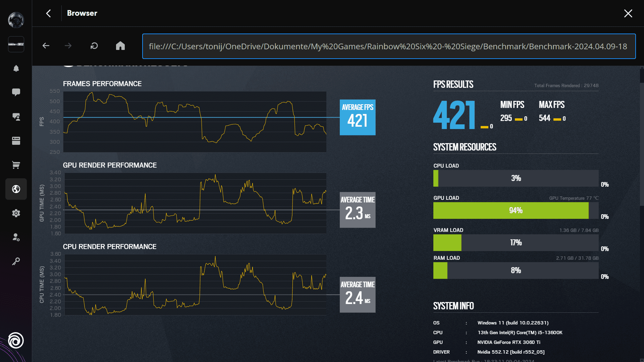The height and width of the screenshot is (362, 644).
Task: Click the CPU average time 2.4 ms box
Action: pyautogui.click(x=358, y=295)
